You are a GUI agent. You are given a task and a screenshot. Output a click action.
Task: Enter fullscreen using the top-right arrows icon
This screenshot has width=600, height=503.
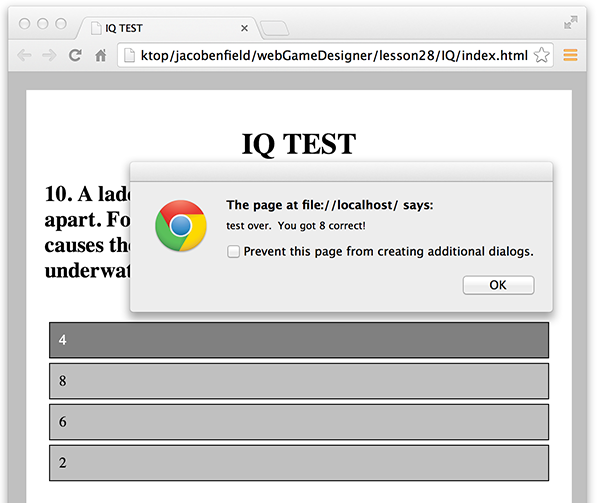(x=571, y=22)
